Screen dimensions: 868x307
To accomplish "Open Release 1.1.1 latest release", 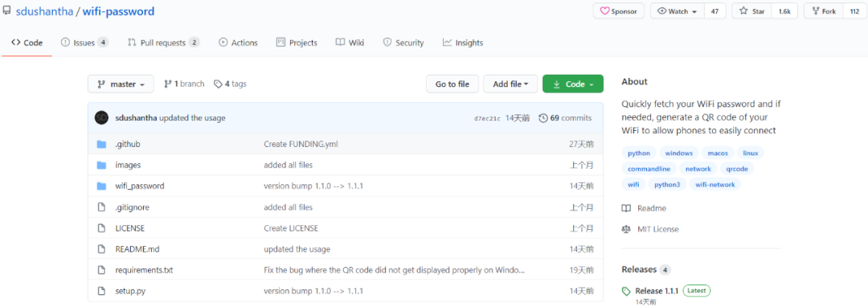I will (x=657, y=290).
